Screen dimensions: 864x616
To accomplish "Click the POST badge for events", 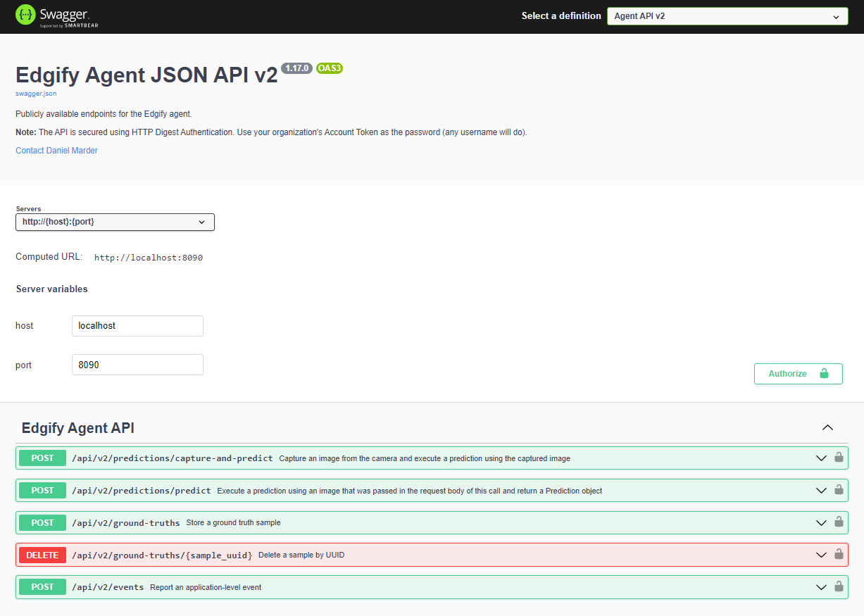I will [42, 587].
